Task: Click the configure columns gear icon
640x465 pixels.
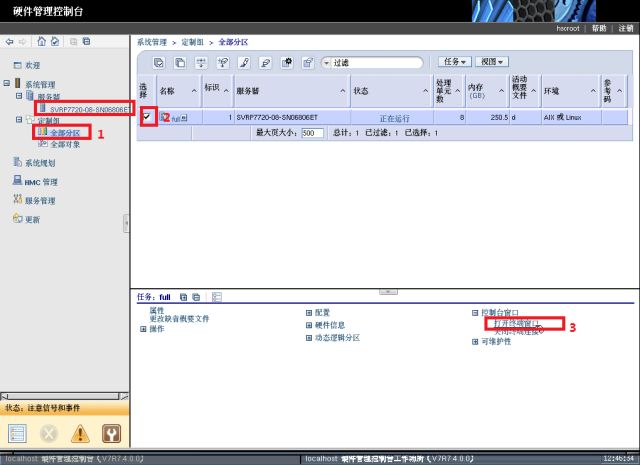Action: tap(287, 62)
